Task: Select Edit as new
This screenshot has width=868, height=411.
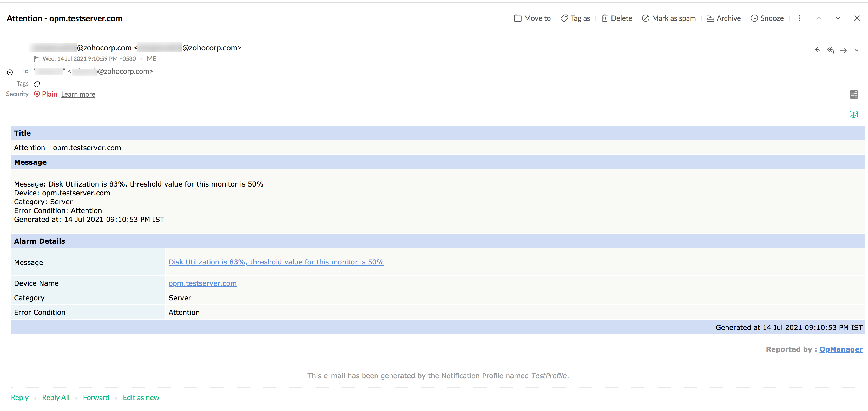Action: pos(141,397)
